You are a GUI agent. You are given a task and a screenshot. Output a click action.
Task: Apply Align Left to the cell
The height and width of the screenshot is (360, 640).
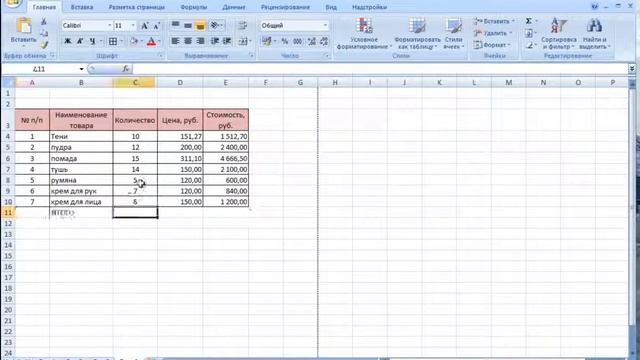click(x=176, y=41)
